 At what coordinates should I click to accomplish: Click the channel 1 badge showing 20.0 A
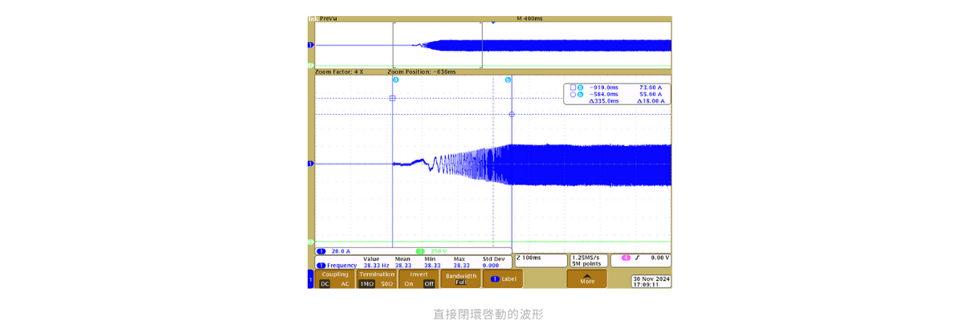[337, 251]
